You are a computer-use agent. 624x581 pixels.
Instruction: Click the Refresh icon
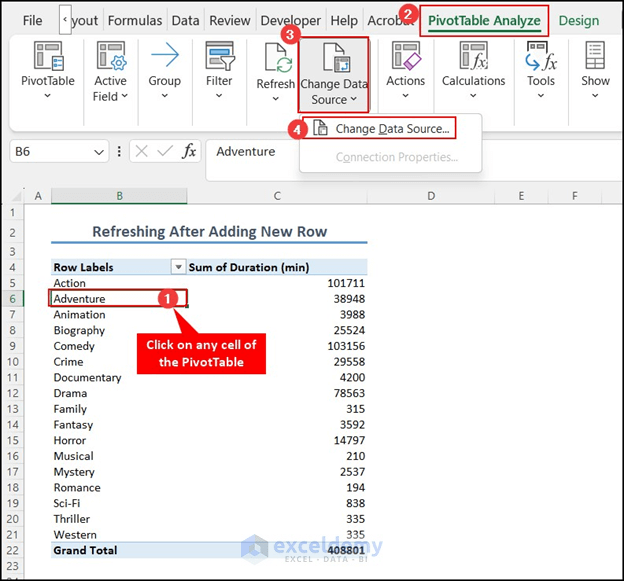click(278, 58)
